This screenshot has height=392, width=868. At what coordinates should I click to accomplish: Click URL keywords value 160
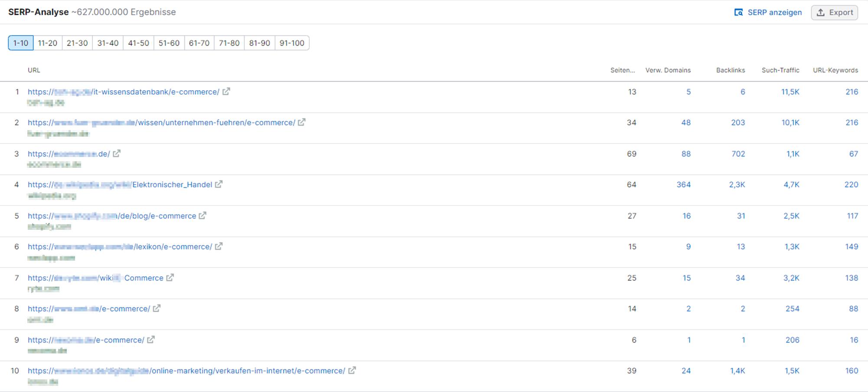click(x=852, y=370)
